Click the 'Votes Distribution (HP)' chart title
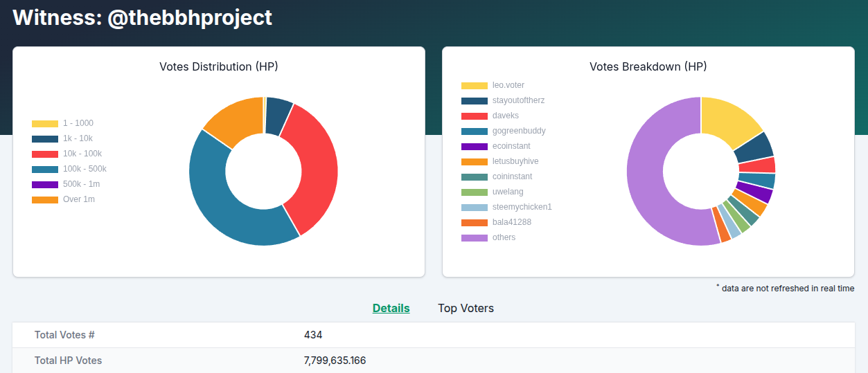The width and height of the screenshot is (868, 373). (x=219, y=66)
